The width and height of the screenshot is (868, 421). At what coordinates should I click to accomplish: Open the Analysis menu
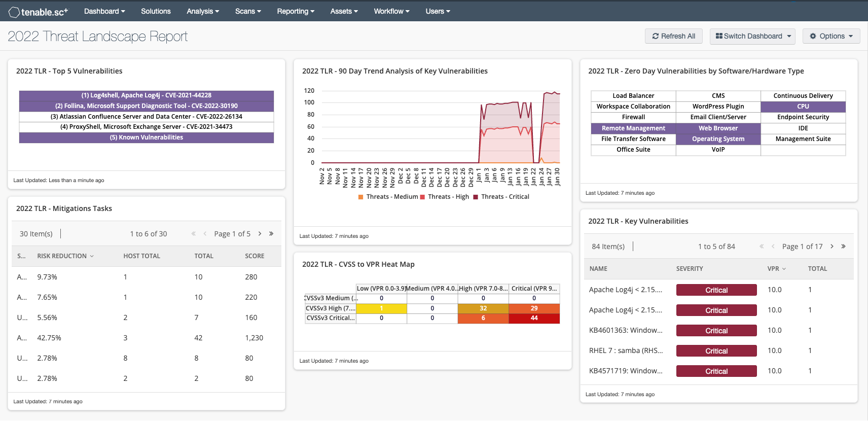click(x=203, y=11)
